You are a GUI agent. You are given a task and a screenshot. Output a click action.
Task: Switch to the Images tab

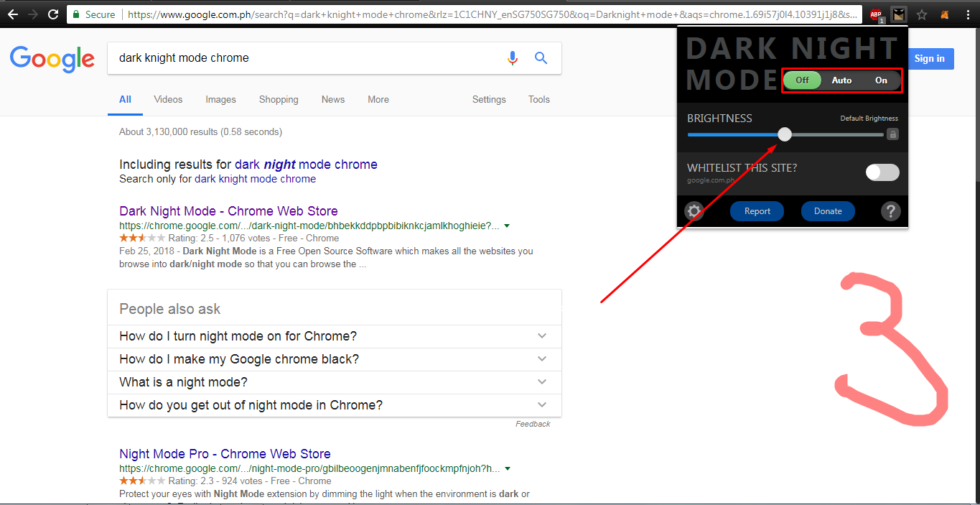[221, 100]
